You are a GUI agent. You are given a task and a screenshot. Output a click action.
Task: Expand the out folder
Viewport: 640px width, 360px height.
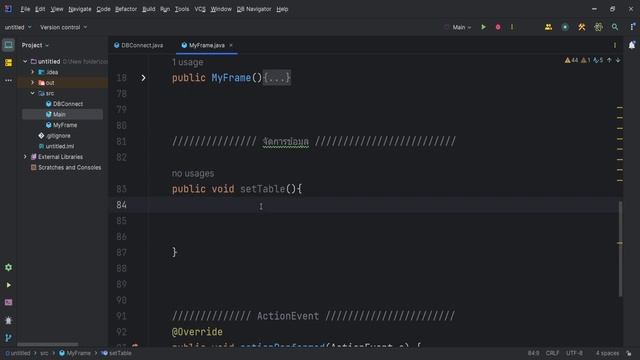[33, 82]
